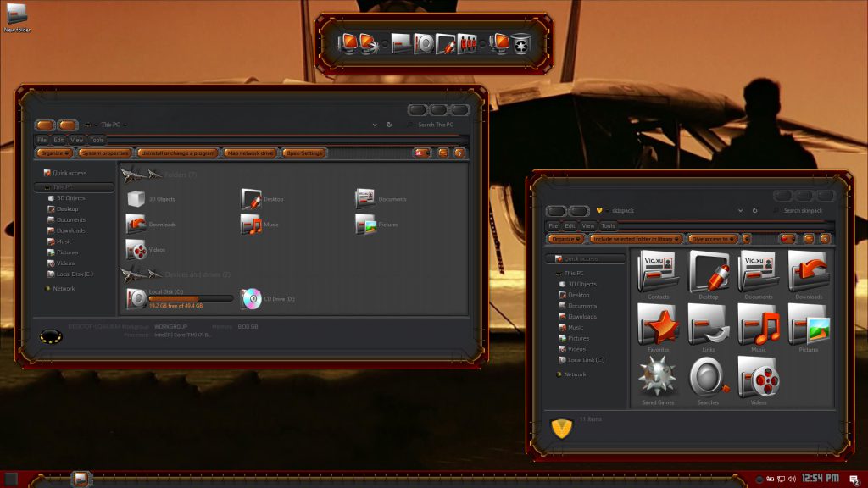Open CD Drive (D:) in This PC
This screenshot has width=868, height=488.
tap(252, 298)
